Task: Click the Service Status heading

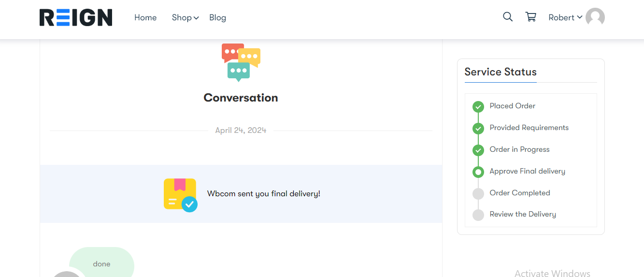Action: [501, 72]
